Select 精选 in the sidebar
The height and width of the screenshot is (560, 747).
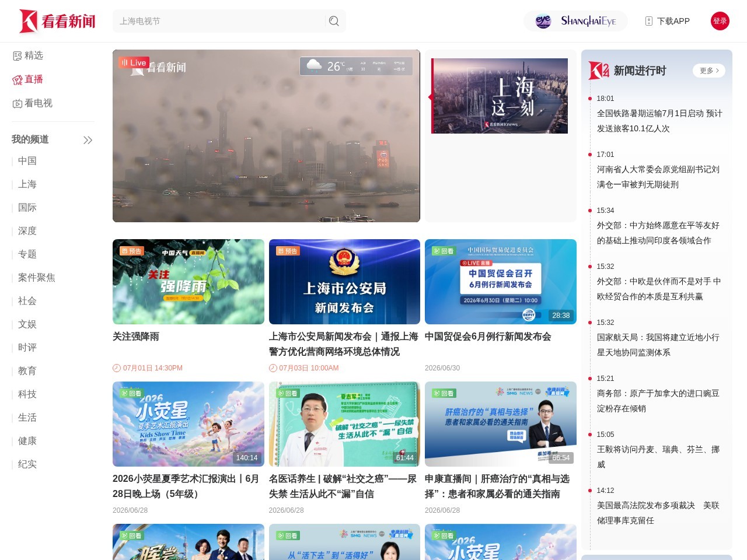click(x=34, y=55)
